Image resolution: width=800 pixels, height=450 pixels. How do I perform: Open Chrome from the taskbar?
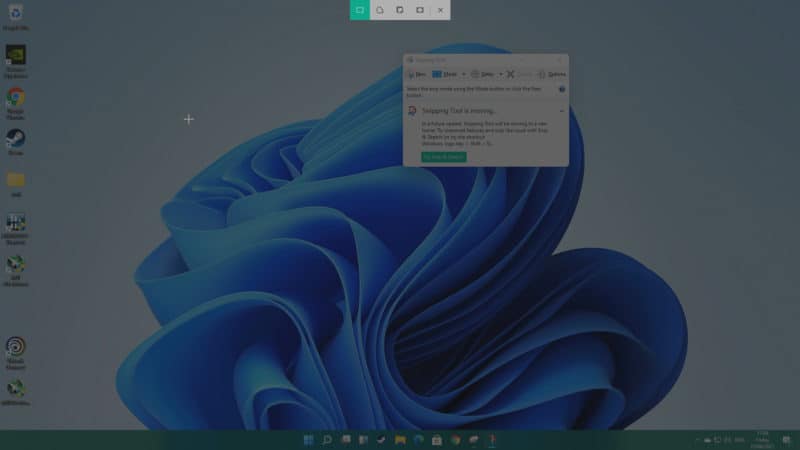pyautogui.click(x=455, y=440)
